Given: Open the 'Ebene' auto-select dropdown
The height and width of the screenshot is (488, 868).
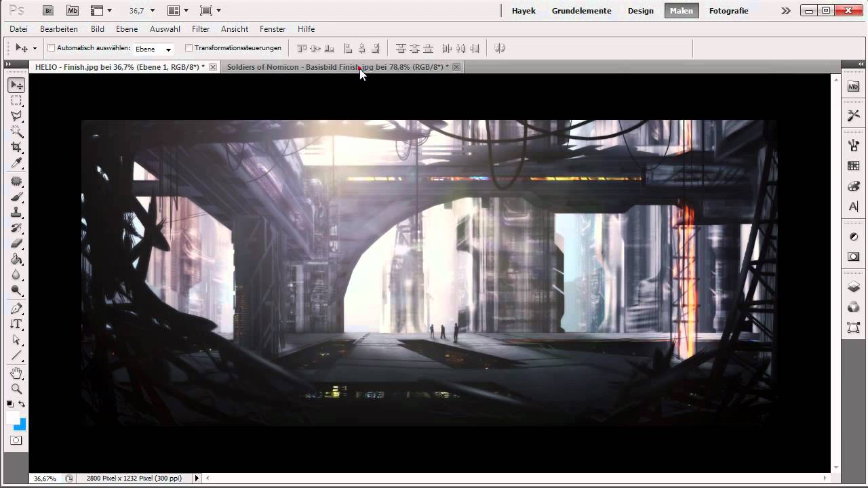Looking at the screenshot, I should [x=153, y=49].
